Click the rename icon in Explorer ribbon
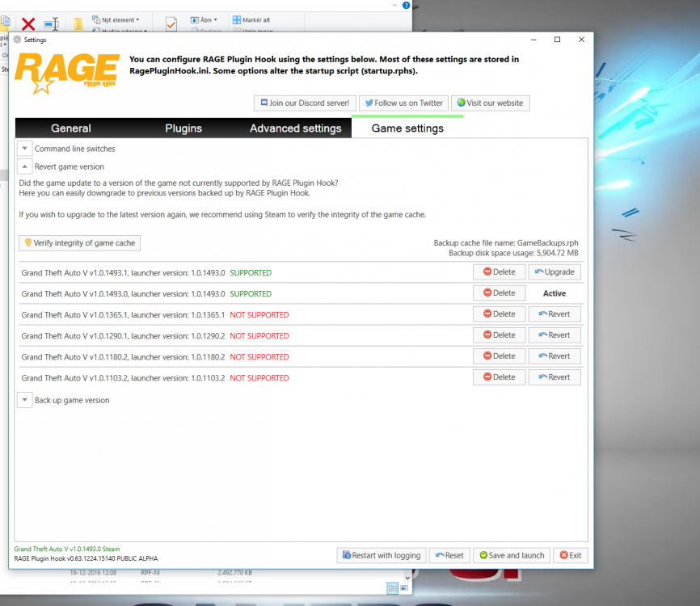700x606 pixels. [x=52, y=23]
